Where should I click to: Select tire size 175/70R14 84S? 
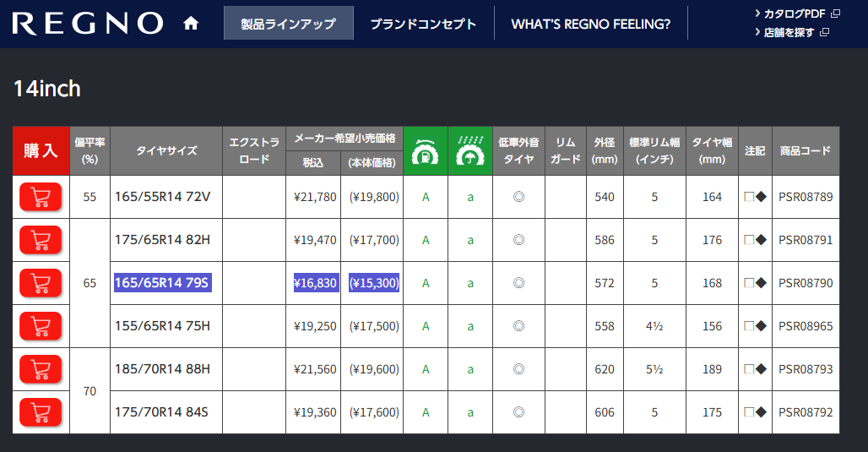161,412
